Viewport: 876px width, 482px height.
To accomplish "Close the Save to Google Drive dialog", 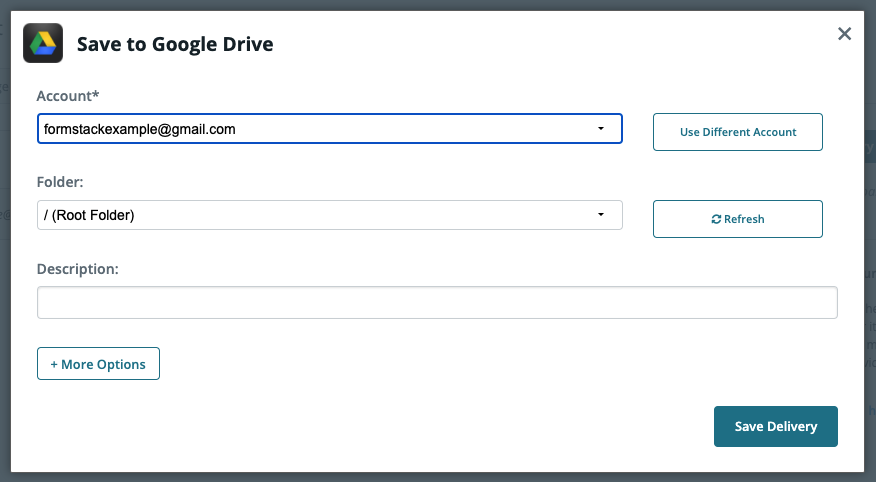I will 844,34.
